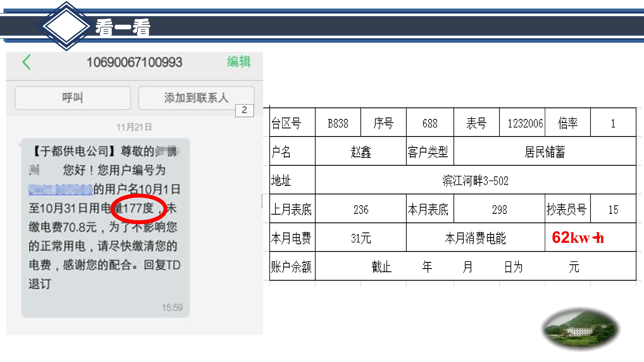The height and width of the screenshot is (362, 644).
Task: Click the green back arrow icon
Action: (x=26, y=62)
